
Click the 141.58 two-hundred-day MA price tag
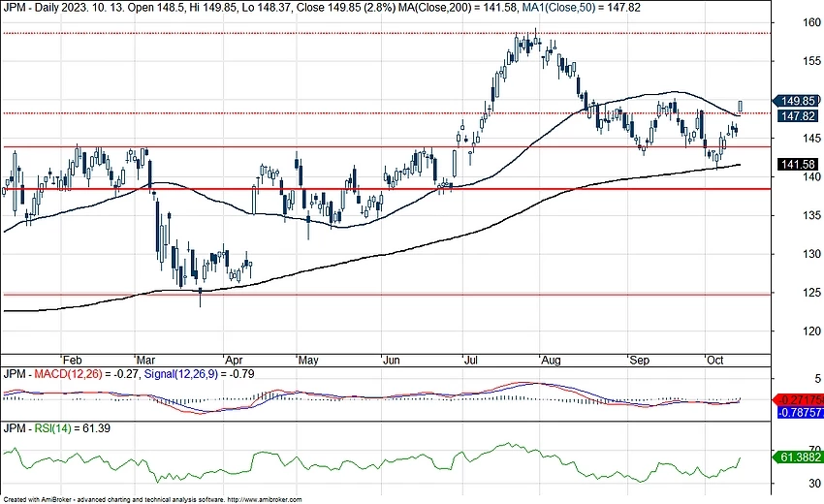[798, 165]
